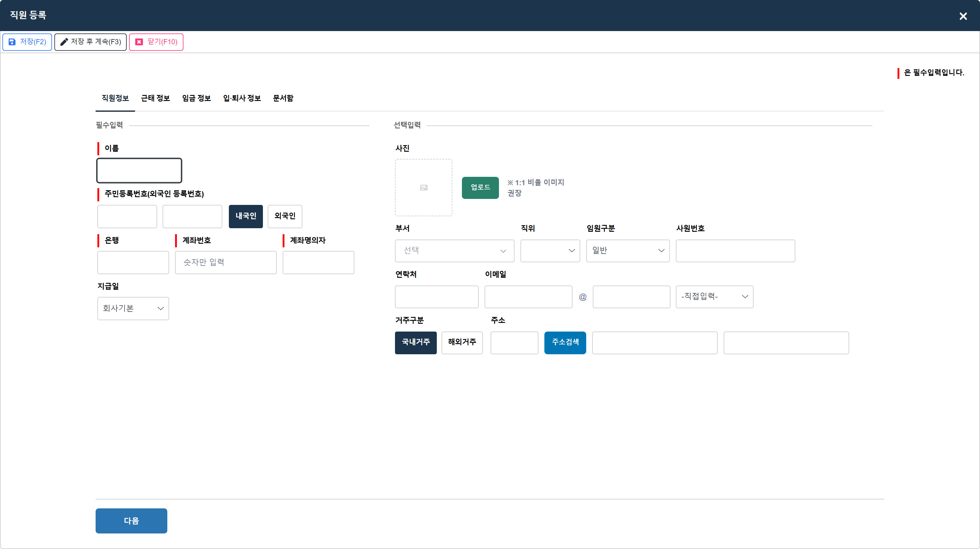
Task: Click the 주소검색 button
Action: 565,343
